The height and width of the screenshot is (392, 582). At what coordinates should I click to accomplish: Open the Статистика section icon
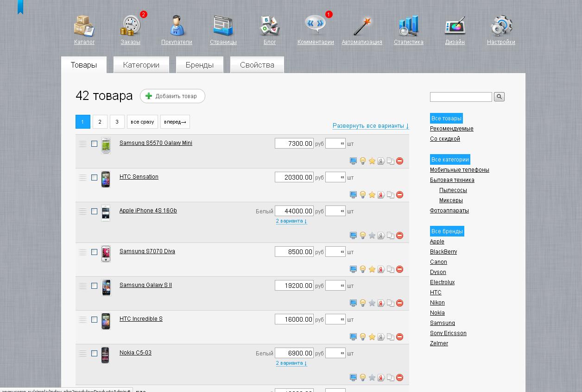tap(408, 26)
